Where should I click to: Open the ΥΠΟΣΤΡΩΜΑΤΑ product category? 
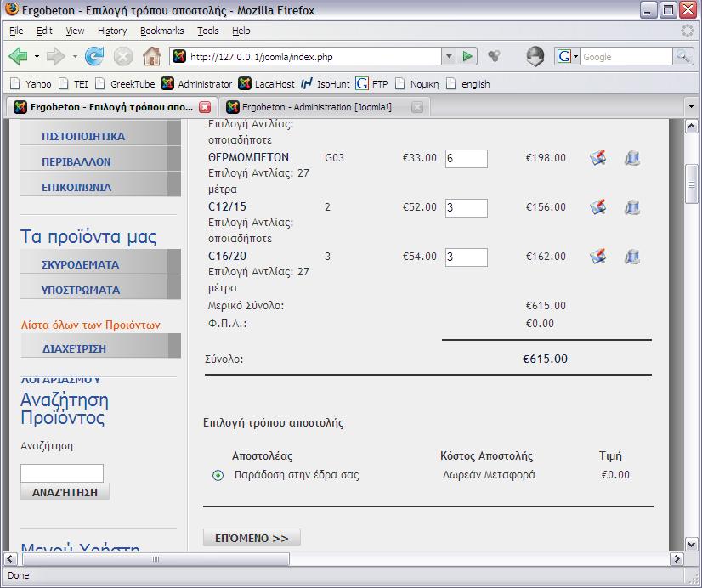[100, 288]
